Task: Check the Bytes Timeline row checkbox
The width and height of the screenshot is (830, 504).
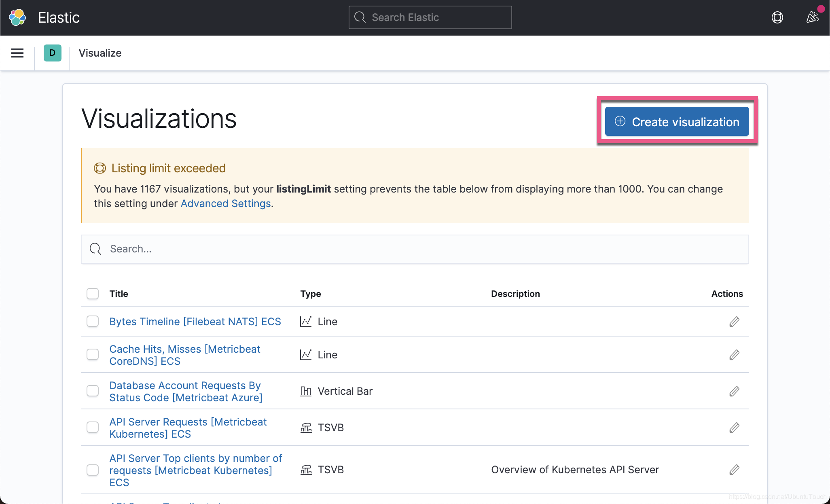Action: [93, 322]
